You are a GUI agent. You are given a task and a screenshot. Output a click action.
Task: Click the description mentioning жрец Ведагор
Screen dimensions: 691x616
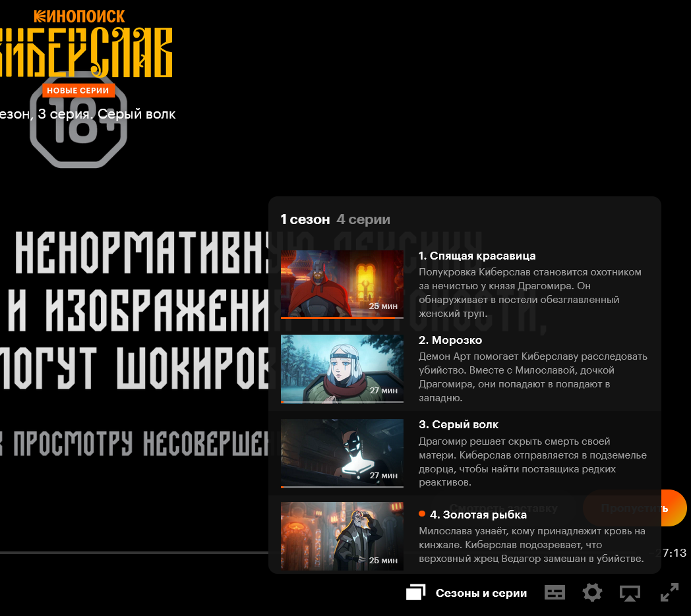[532, 545]
